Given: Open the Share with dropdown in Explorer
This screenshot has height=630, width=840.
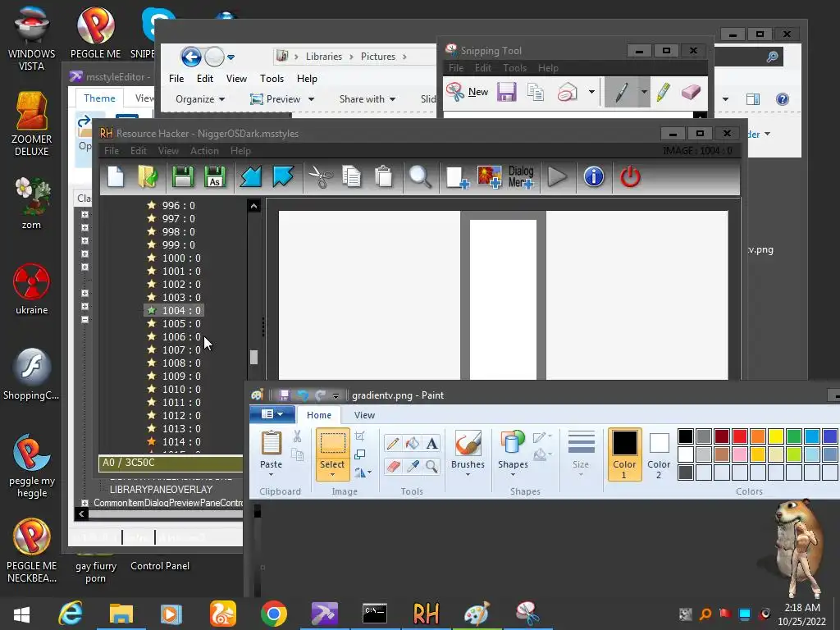Looking at the screenshot, I should (367, 99).
